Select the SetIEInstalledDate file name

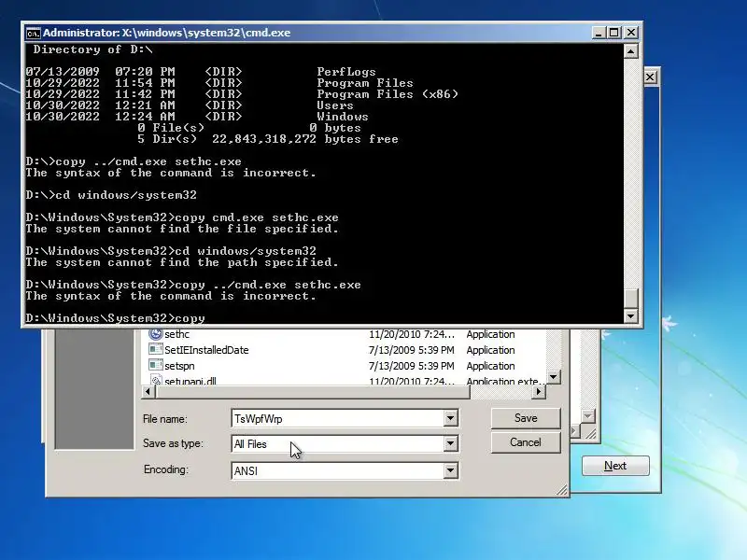pyautogui.click(x=206, y=350)
